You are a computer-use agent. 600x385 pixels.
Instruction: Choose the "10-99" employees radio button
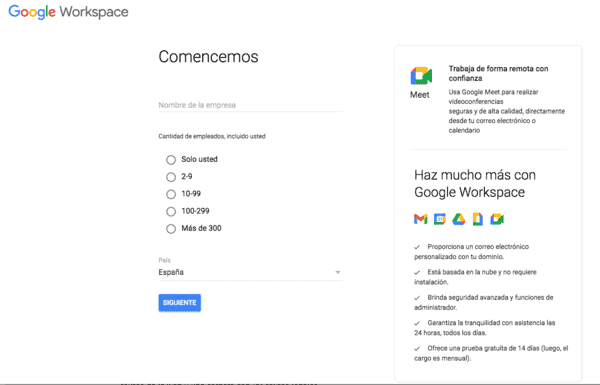171,194
